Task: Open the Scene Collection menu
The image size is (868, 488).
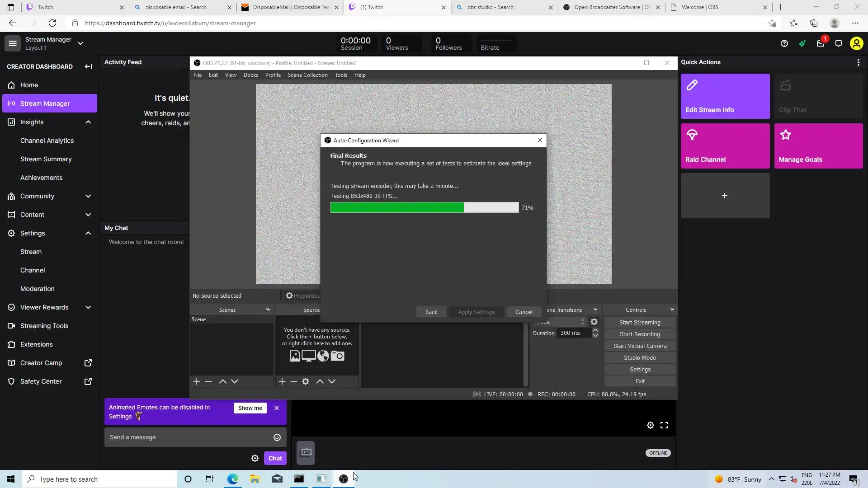Action: (x=307, y=75)
